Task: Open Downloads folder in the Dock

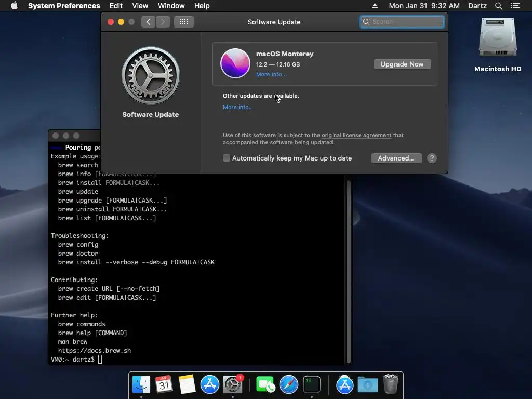Action: [x=368, y=384]
